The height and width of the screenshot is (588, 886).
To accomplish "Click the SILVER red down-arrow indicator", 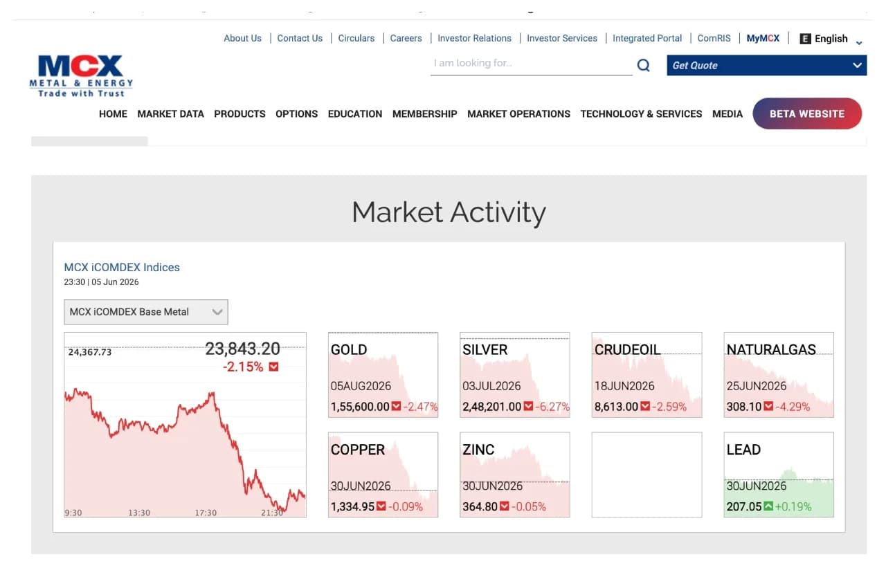I will coord(527,407).
